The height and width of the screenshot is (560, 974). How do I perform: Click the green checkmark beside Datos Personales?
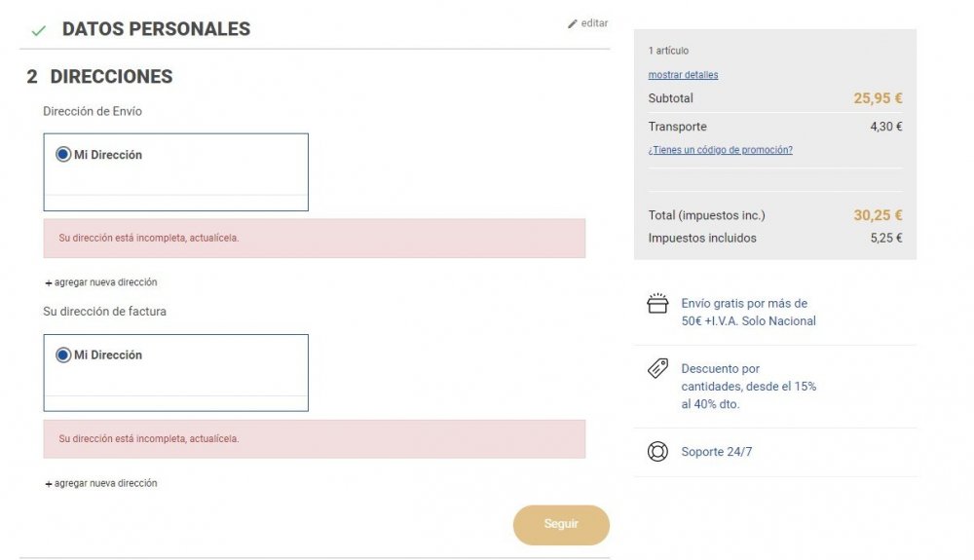(39, 31)
